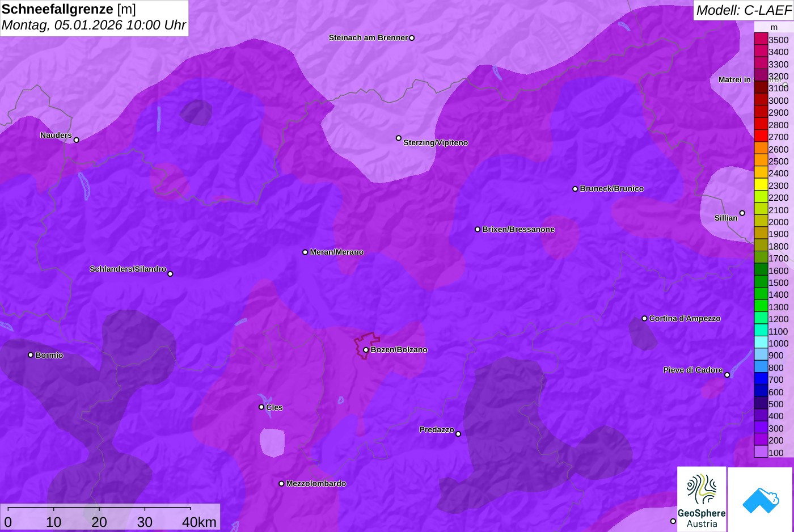Click the legend unit 'm' header
Image resolution: width=794 pixels, height=532 pixels.
[x=774, y=27]
